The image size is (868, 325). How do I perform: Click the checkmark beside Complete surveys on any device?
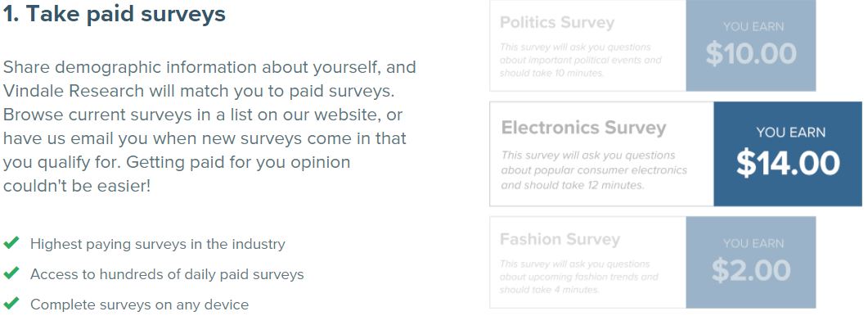click(11, 304)
